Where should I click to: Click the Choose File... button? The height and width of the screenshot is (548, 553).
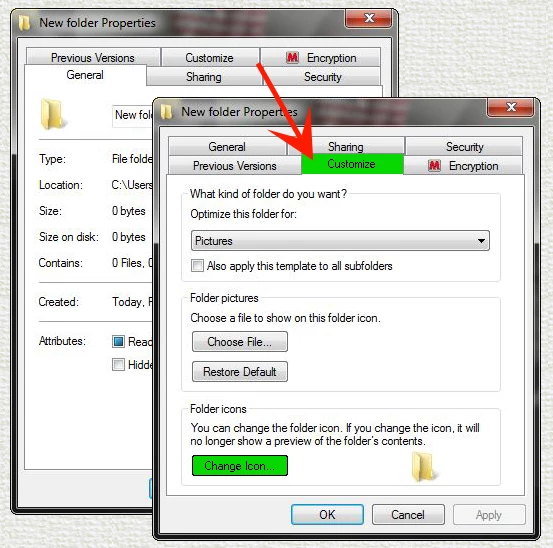click(240, 342)
